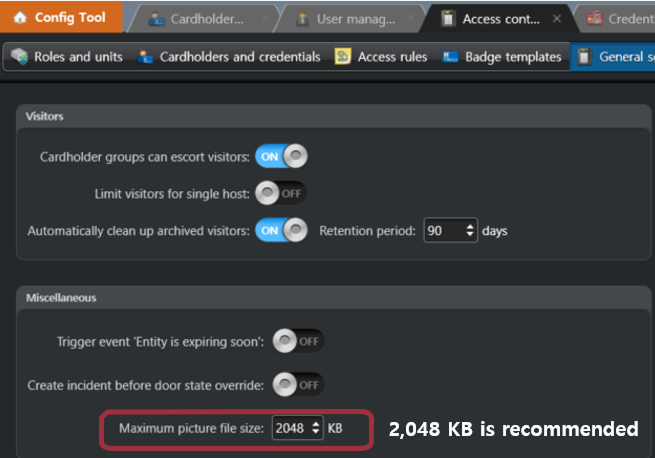Switch to the Cardholder workspace tab
Screen dimensions: 655x458
pos(207,19)
